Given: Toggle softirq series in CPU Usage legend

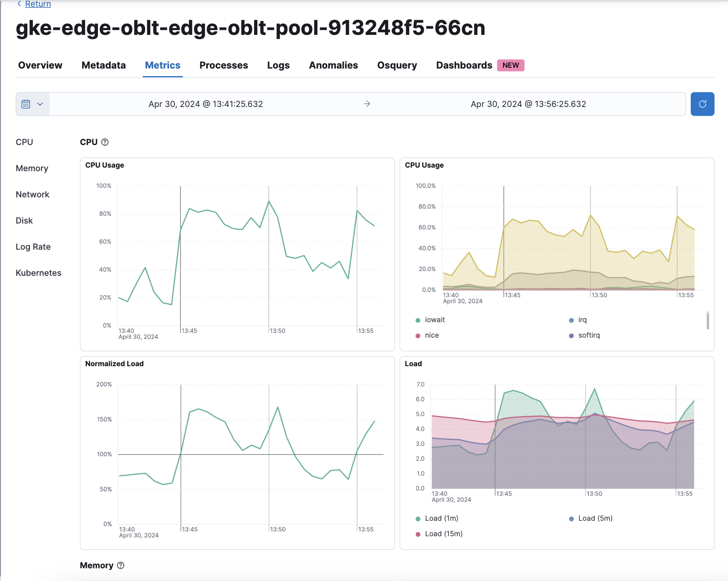Looking at the screenshot, I should tap(584, 335).
